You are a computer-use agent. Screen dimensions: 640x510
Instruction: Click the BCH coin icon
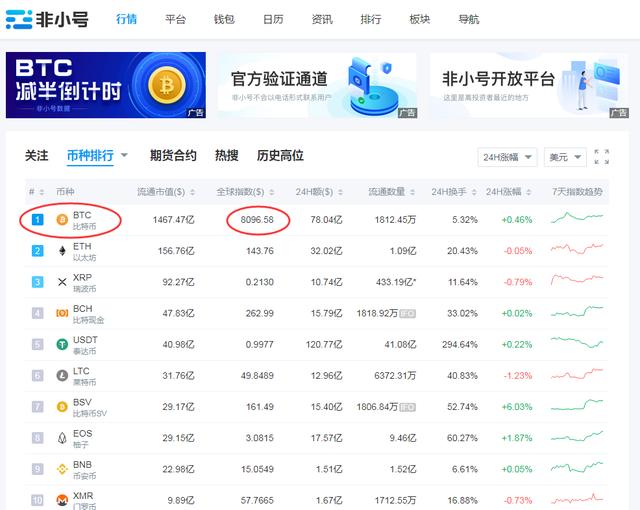[62, 313]
